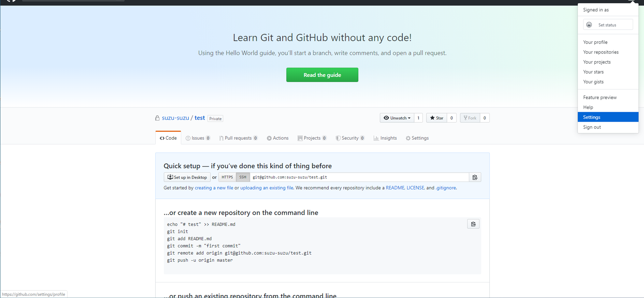Open the Projects tab

pyautogui.click(x=312, y=138)
